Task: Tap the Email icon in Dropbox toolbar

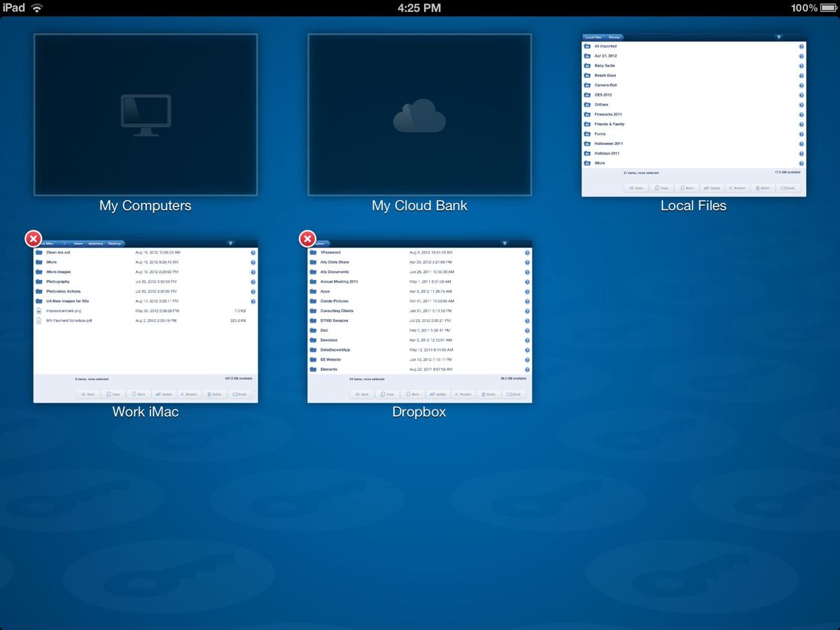Action: (x=514, y=394)
